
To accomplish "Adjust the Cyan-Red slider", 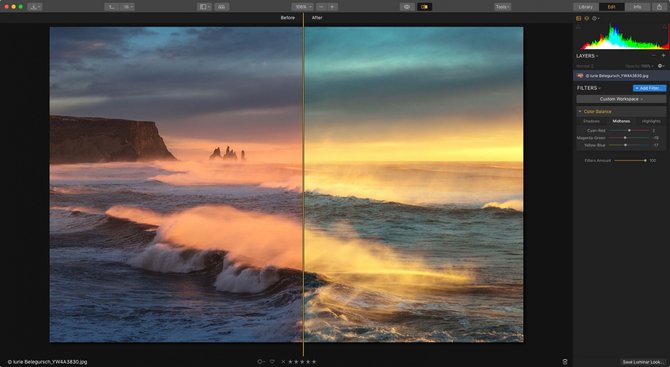I will (x=629, y=130).
